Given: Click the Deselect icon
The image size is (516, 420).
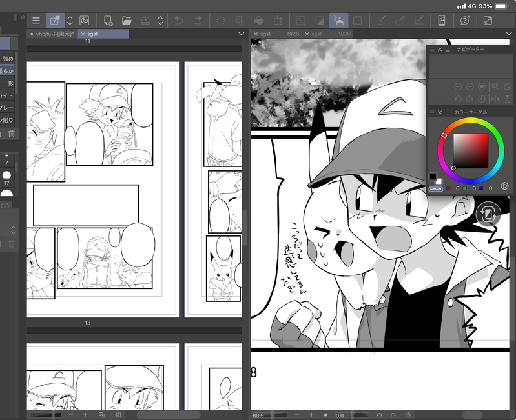Looking at the screenshot, I should tap(300, 21).
